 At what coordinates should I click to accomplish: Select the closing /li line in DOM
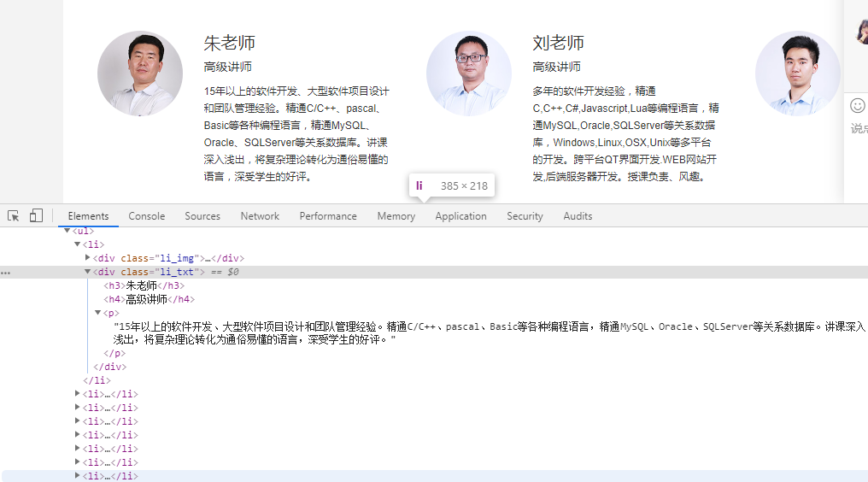point(97,380)
